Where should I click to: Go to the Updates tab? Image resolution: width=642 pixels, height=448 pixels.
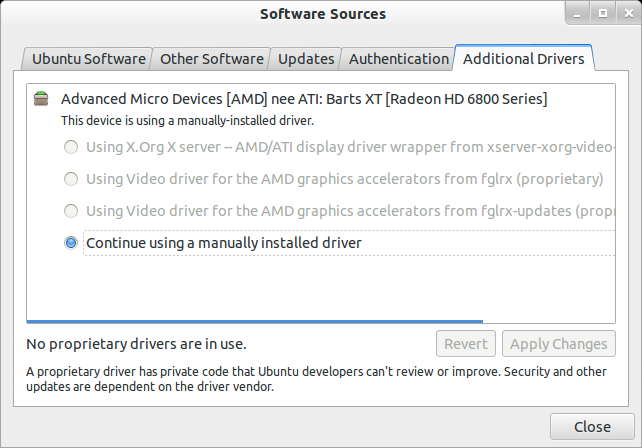306,59
